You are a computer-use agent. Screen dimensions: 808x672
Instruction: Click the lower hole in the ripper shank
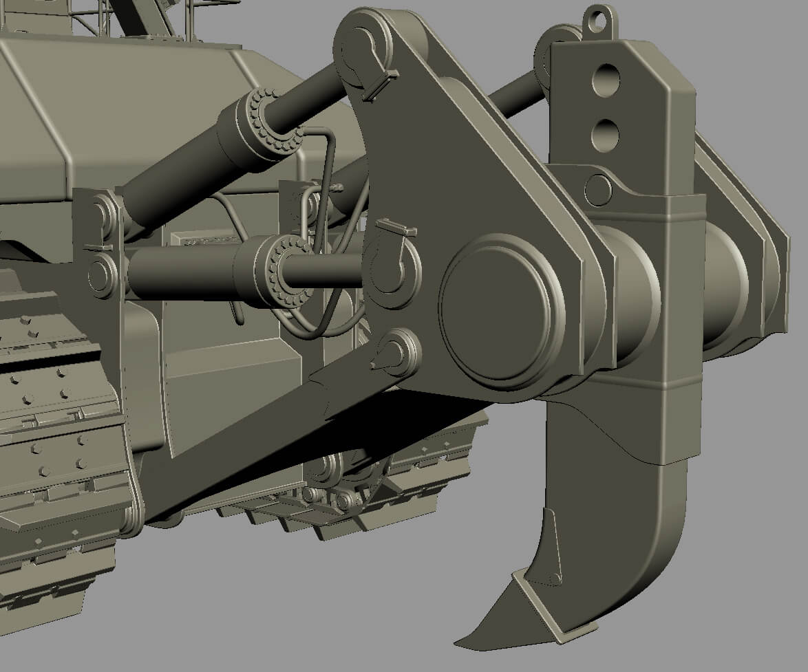[606, 135]
